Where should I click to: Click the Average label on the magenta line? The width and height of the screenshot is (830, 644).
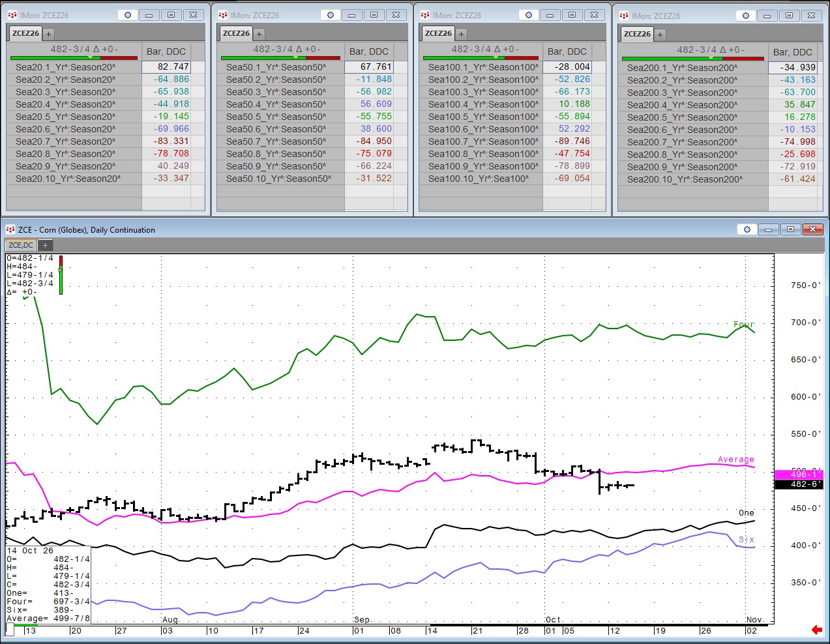click(736, 460)
